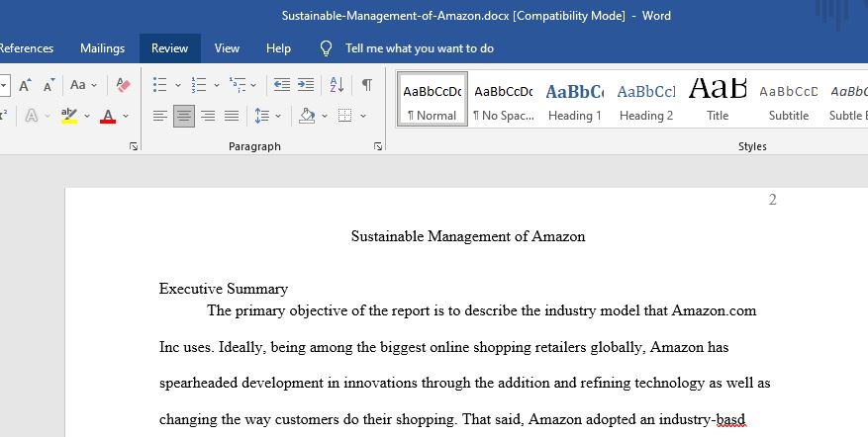Click the Executive Summary heading
This screenshot has height=437, width=868.
(223, 289)
